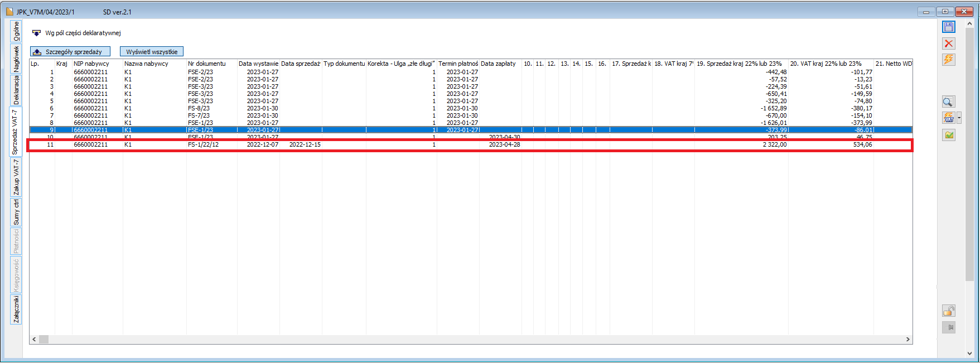Screen dimensions: 980x363
Task: Click the 'Nazwa nabywcy' column header
Action: (155, 64)
